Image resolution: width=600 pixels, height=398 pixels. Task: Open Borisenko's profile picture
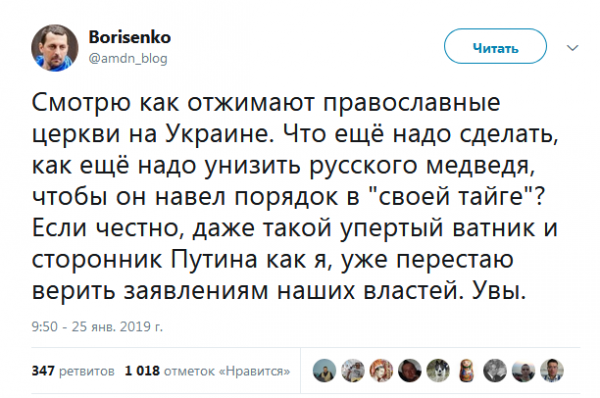55,48
